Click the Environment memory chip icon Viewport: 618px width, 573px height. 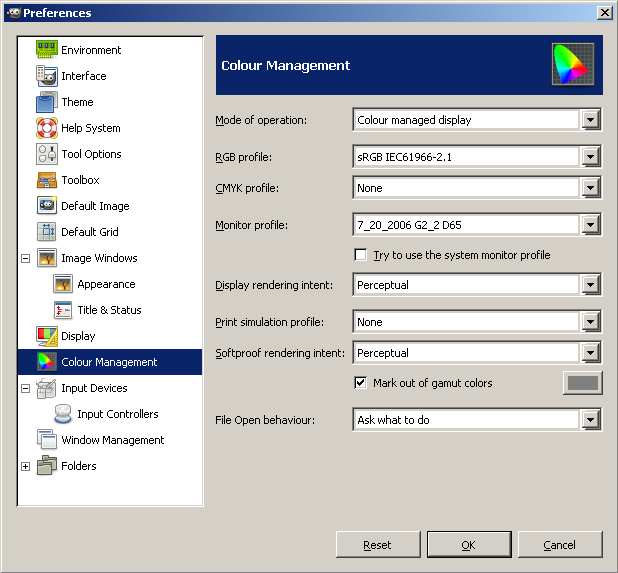(x=47, y=50)
